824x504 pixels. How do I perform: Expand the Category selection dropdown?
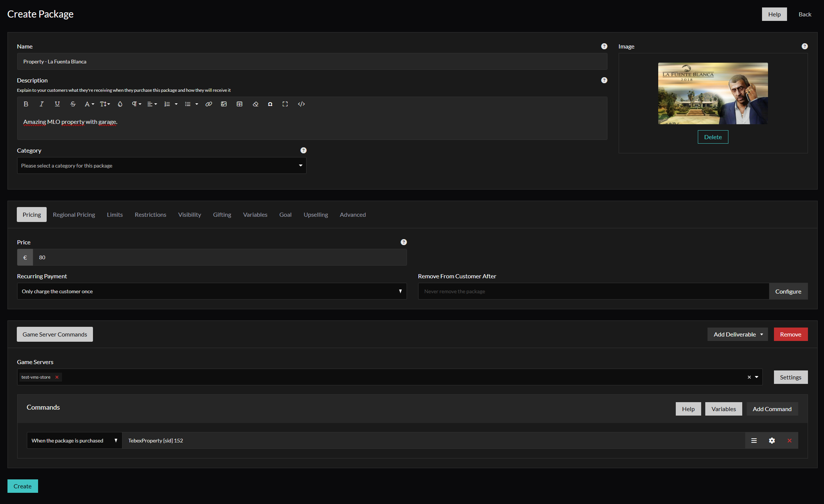pyautogui.click(x=161, y=166)
